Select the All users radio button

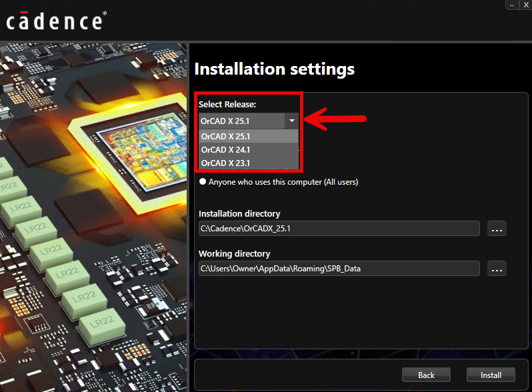click(x=202, y=181)
